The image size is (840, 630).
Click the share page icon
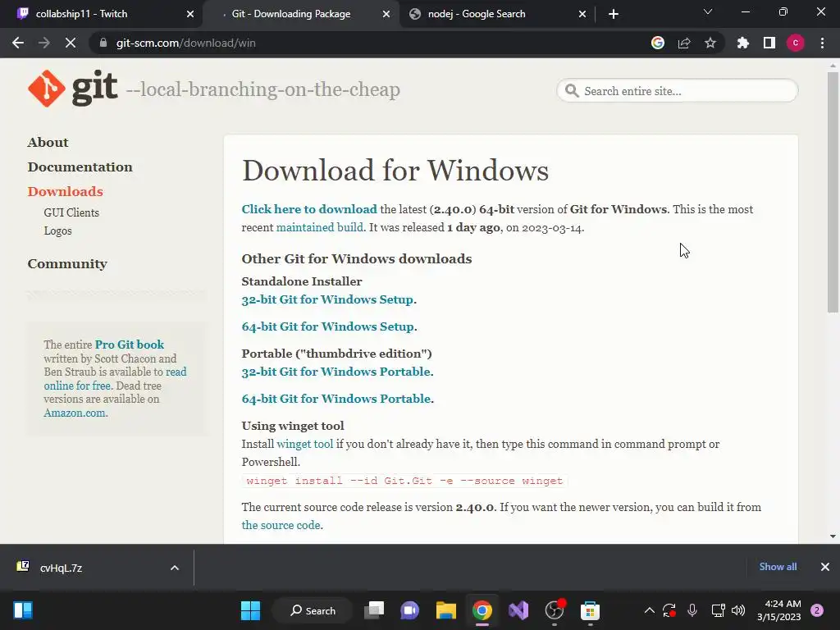coord(684,43)
